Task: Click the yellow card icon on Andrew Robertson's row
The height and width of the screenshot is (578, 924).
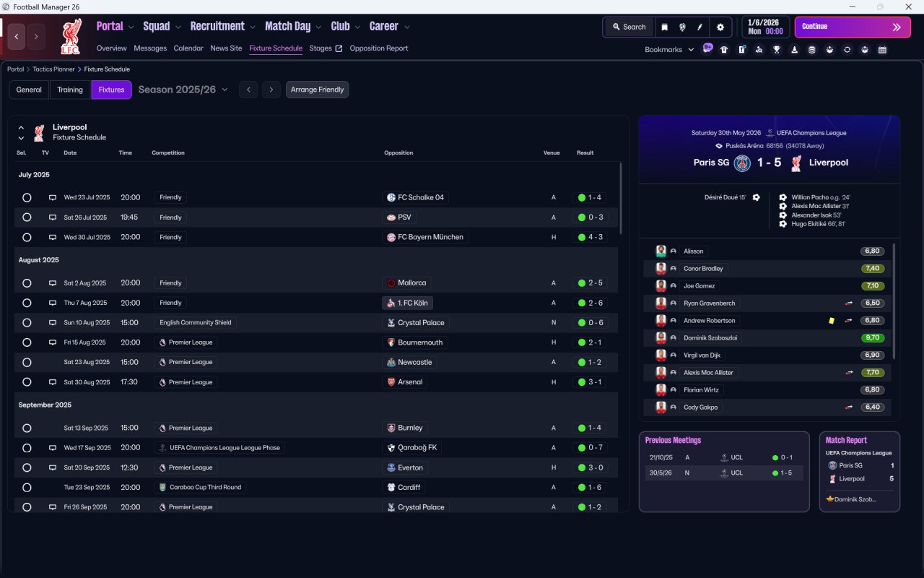Action: click(832, 321)
